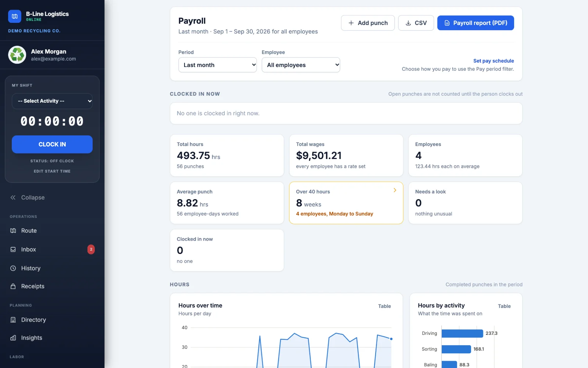
Task: Click the Directory building icon
Action: [x=13, y=320]
